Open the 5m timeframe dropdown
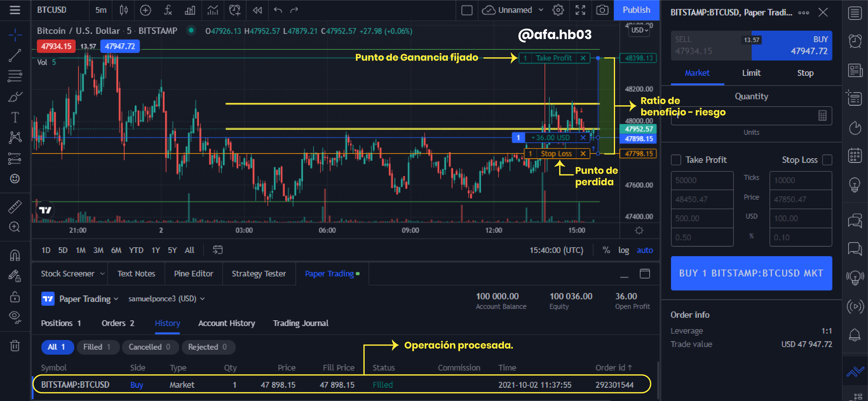 101,10
